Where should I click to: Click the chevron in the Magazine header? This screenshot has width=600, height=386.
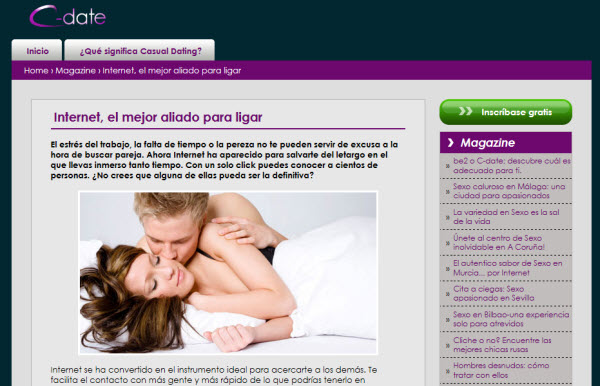click(x=450, y=143)
